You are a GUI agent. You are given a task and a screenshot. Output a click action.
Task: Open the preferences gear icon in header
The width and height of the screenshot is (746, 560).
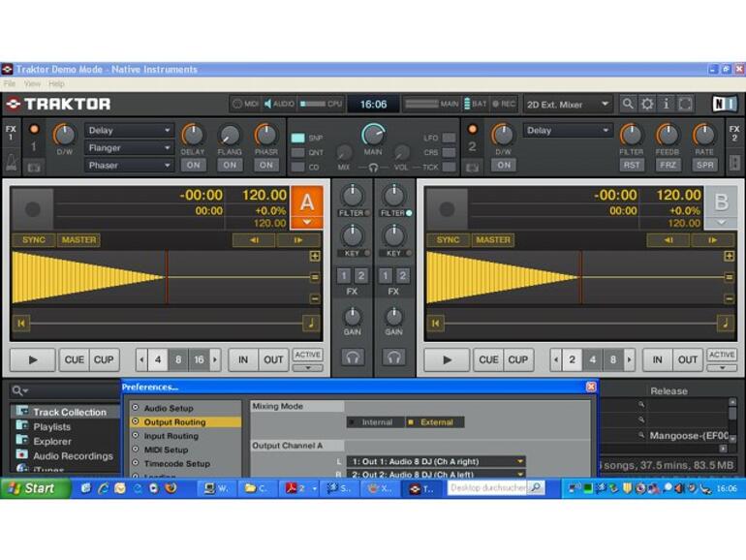coord(647,104)
